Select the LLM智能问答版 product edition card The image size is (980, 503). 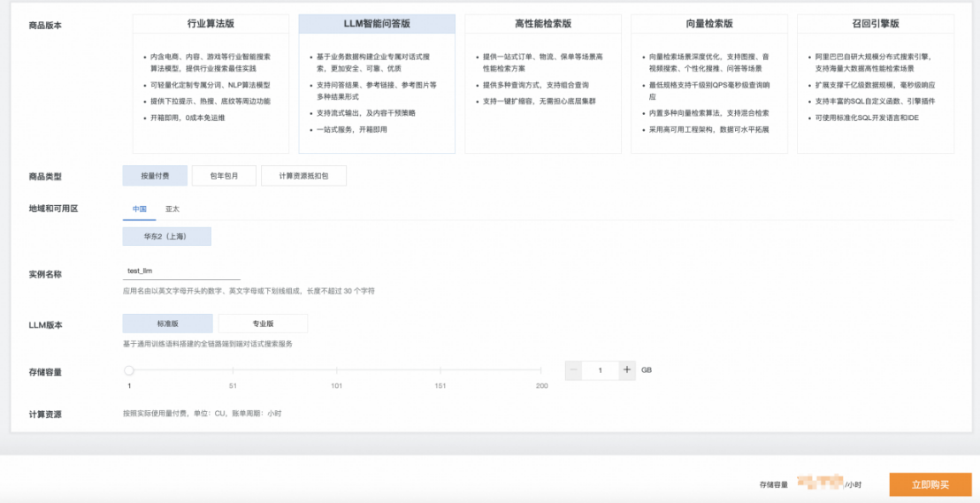[377, 84]
